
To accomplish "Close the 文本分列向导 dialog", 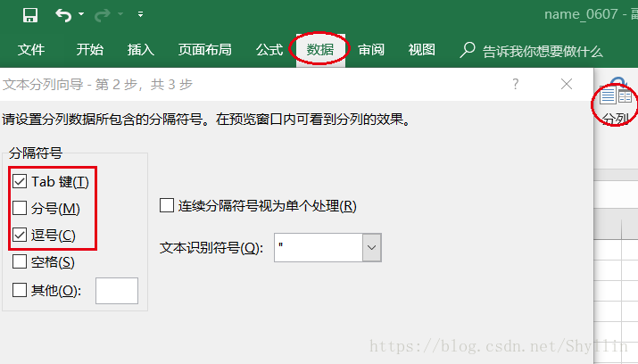I will pyautogui.click(x=567, y=84).
